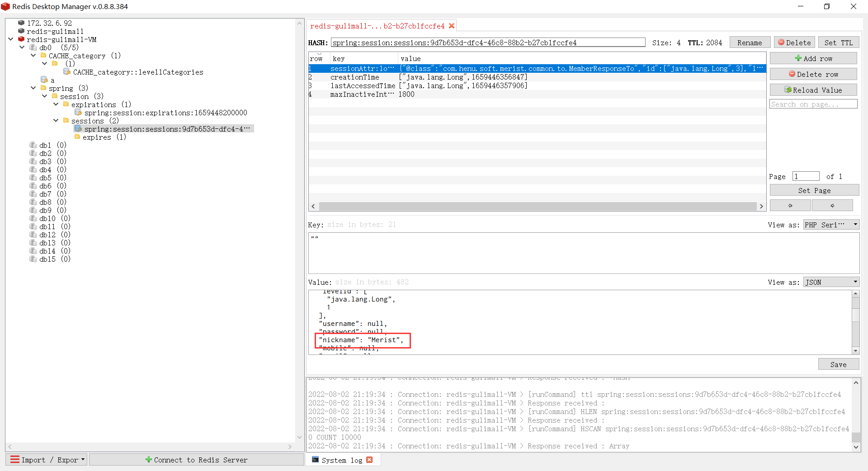Select db5 (0) in the tree

coord(52,178)
